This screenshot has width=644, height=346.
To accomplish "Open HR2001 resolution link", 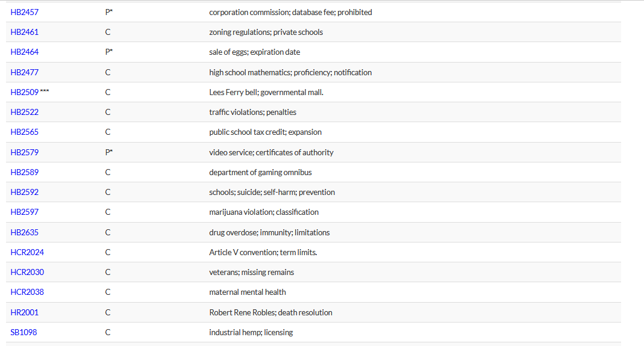I will [24, 312].
